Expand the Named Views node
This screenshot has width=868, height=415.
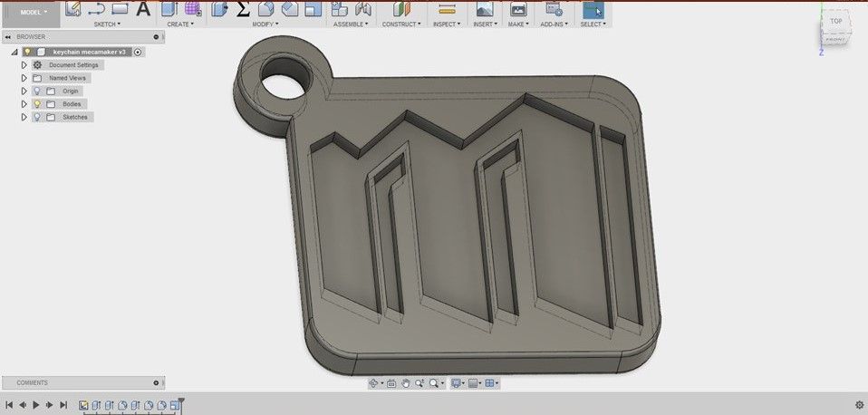[24, 78]
